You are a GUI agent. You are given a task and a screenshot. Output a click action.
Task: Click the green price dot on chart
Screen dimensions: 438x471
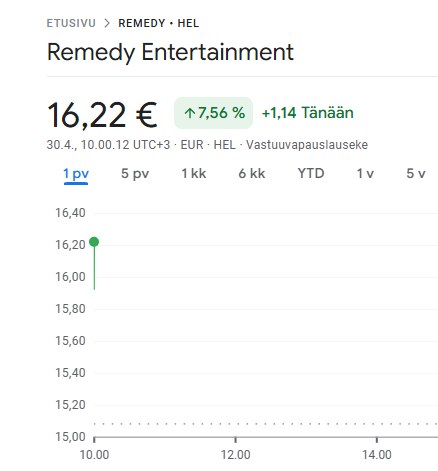pos(94,242)
